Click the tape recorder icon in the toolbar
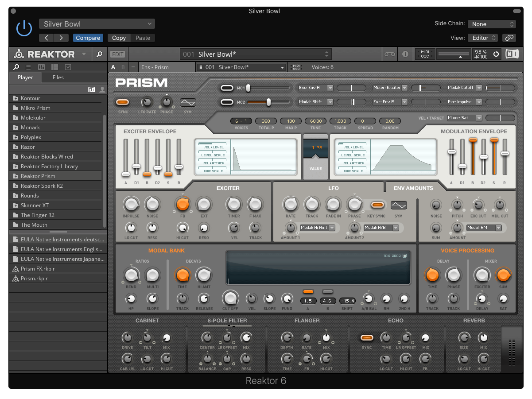The width and height of the screenshot is (532, 399). (x=389, y=54)
